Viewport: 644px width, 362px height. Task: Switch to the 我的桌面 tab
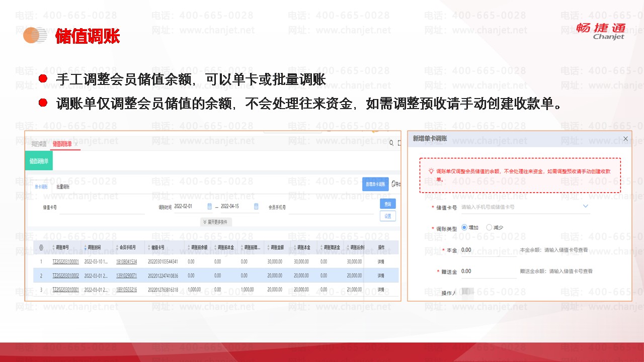tap(39, 144)
